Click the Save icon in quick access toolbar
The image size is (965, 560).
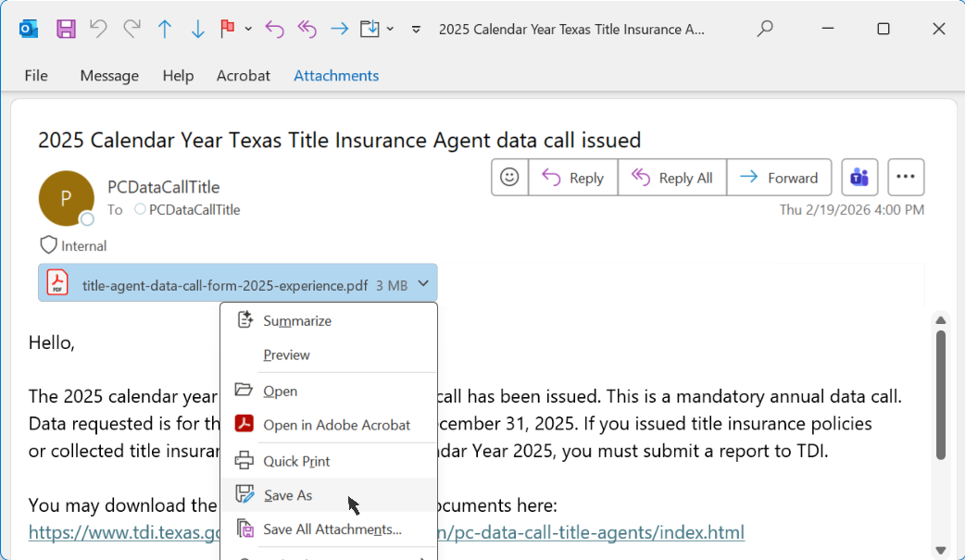click(x=66, y=29)
